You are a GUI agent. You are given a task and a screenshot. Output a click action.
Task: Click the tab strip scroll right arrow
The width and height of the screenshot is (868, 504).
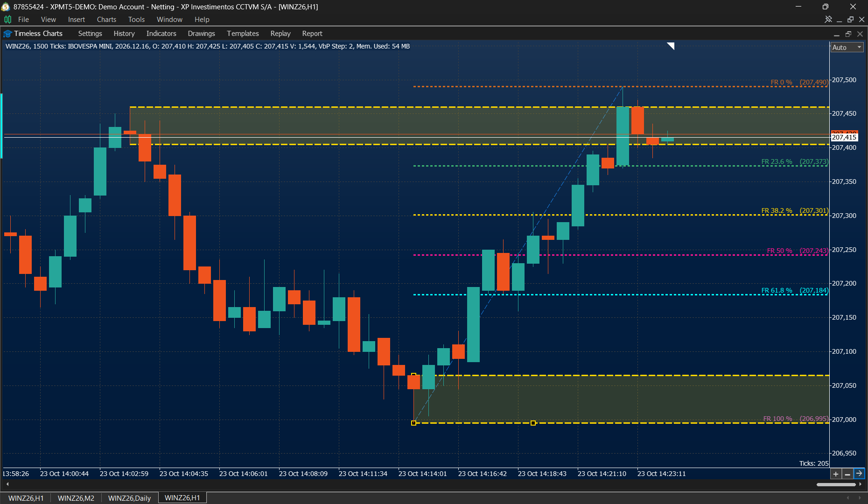pyautogui.click(x=860, y=498)
